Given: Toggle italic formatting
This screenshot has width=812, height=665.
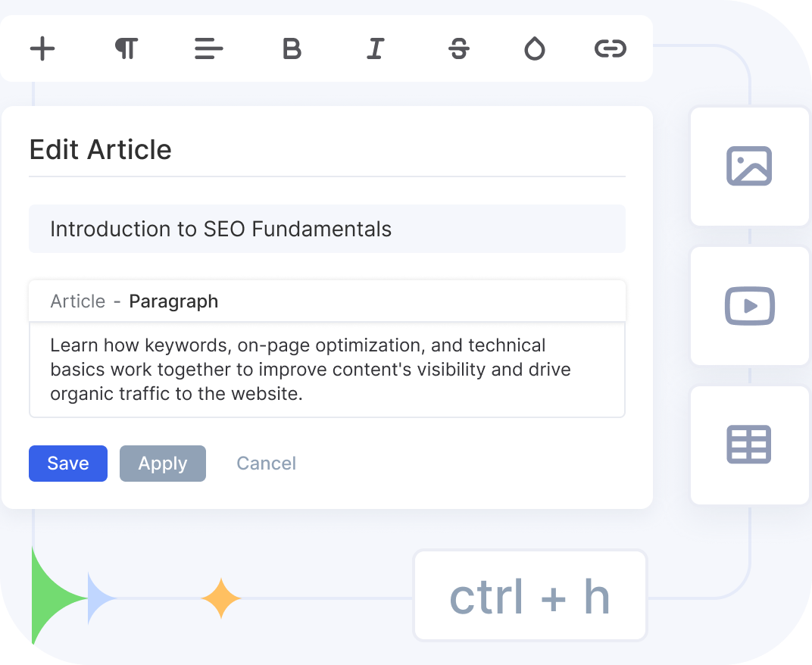Looking at the screenshot, I should point(375,49).
